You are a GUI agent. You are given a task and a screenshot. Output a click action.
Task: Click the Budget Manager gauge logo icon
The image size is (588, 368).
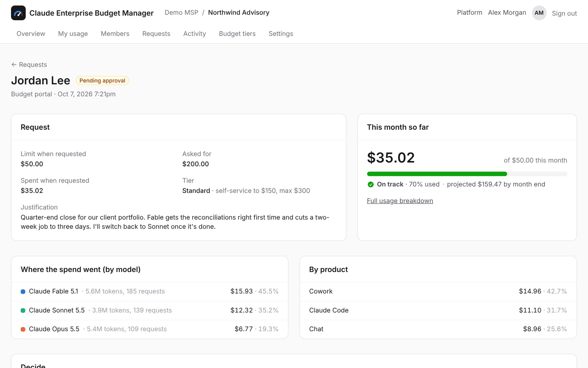point(18,13)
